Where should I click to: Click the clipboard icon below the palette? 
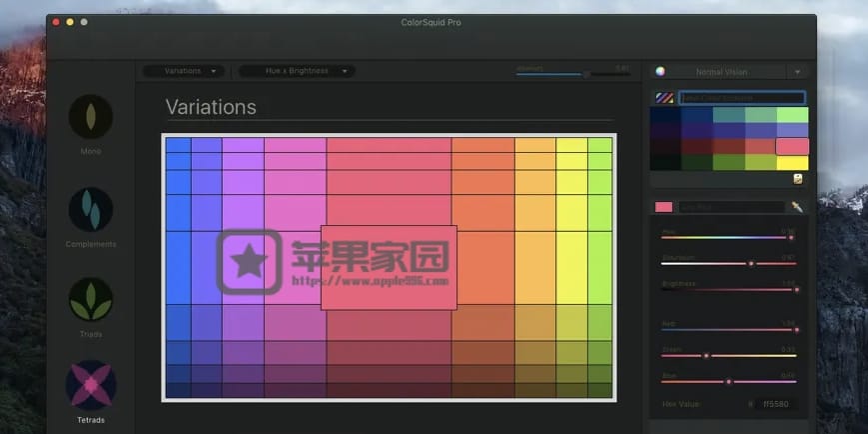coord(798,179)
